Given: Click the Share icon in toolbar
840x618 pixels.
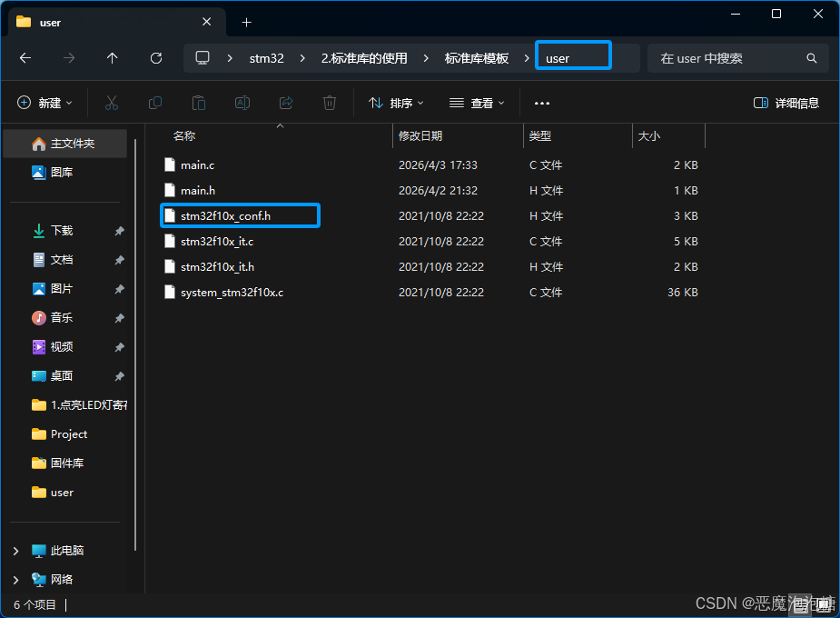Looking at the screenshot, I should point(286,103).
